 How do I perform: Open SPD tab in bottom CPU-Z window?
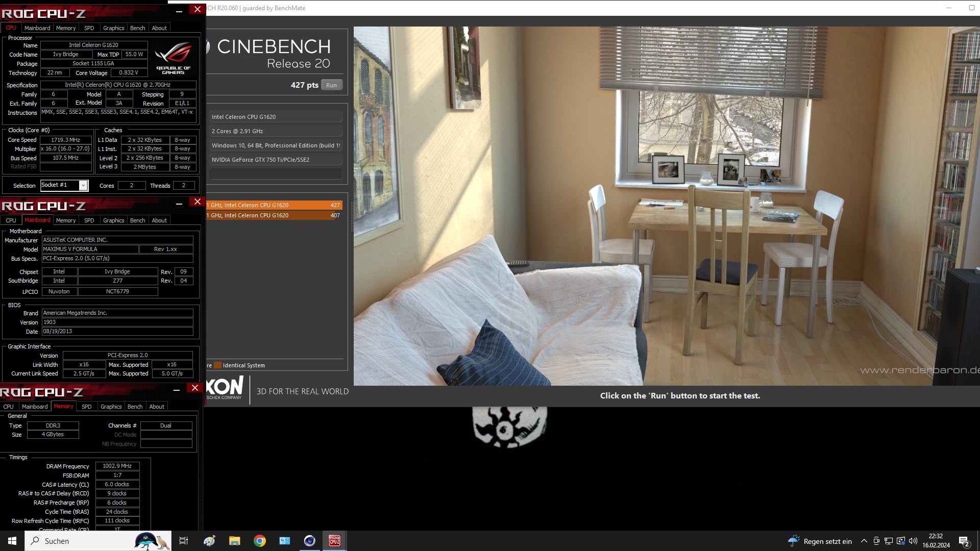click(x=86, y=407)
